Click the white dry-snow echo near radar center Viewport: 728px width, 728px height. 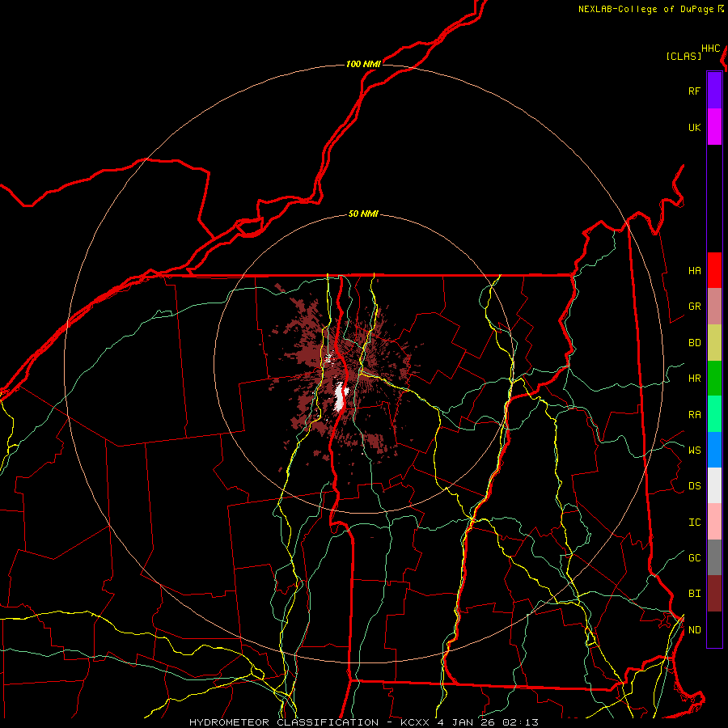click(341, 396)
